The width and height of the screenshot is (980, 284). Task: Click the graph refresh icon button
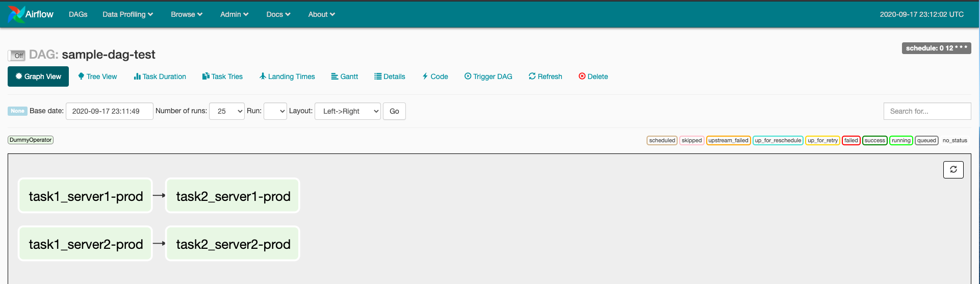pyautogui.click(x=953, y=170)
